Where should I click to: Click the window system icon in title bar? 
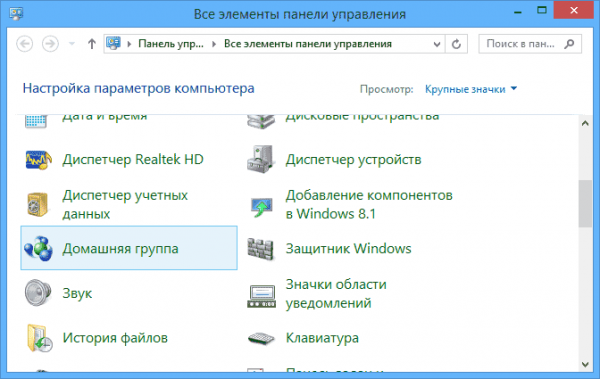point(16,14)
